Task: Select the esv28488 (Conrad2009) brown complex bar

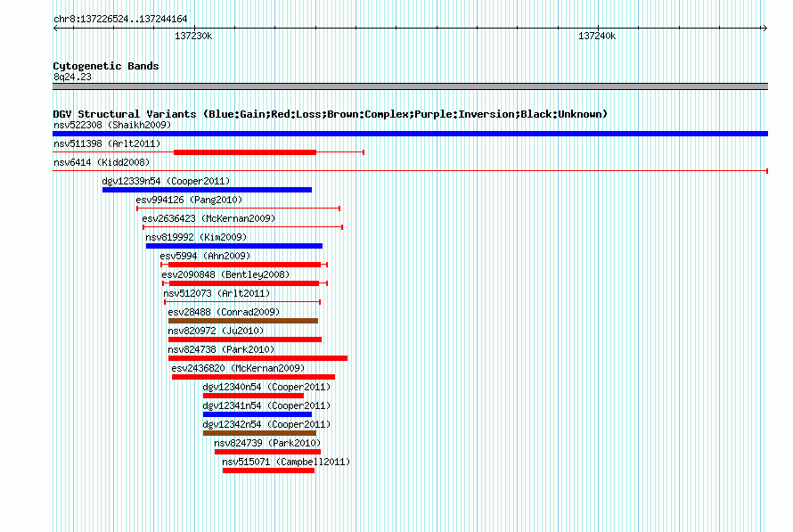Action: [243, 321]
